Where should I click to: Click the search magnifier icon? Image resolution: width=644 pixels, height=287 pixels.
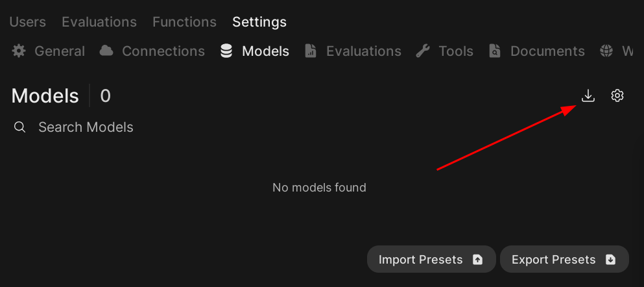pyautogui.click(x=20, y=127)
